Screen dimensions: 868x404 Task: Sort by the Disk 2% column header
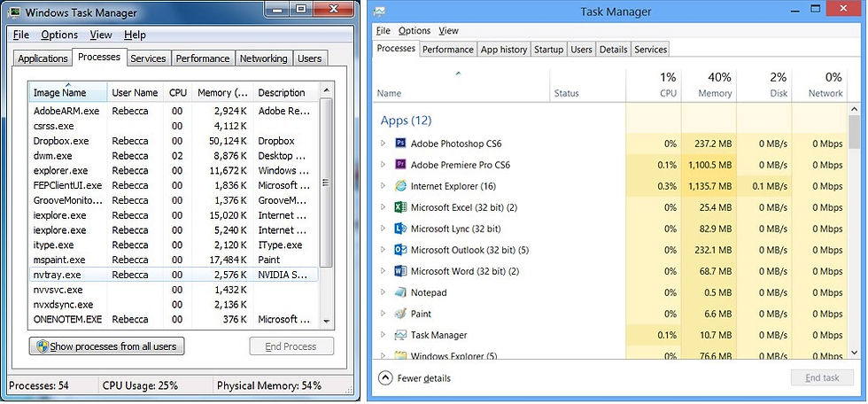pyautogui.click(x=763, y=85)
